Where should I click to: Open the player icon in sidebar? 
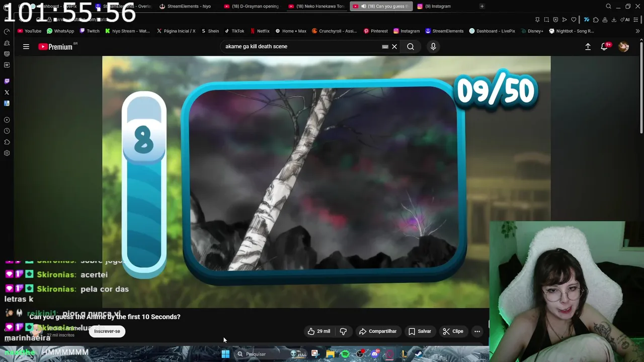pos(7,120)
